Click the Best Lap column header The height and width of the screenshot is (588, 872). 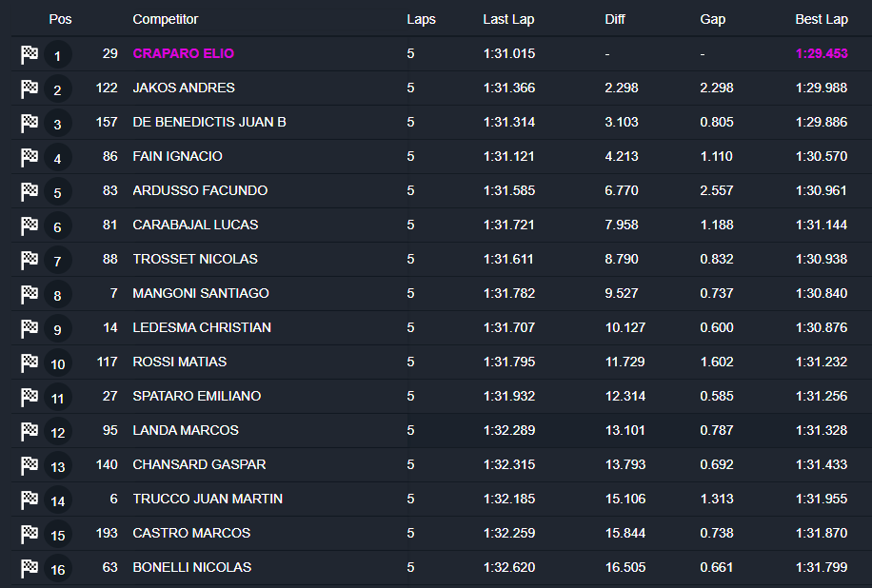coord(821,19)
